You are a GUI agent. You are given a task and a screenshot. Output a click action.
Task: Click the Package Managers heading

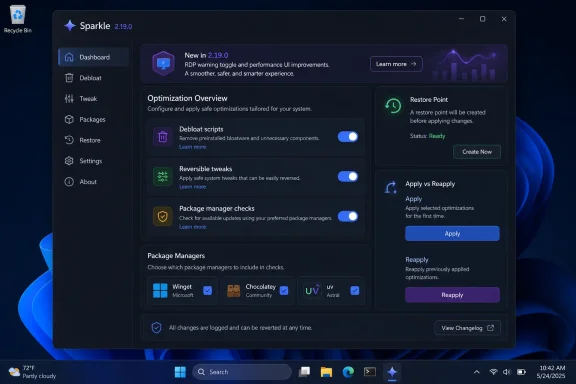(x=176, y=255)
